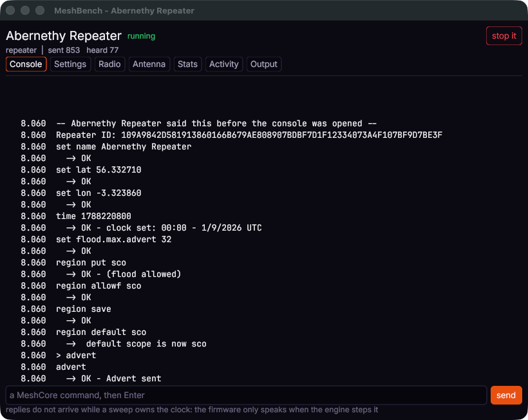Switch to the Activity tab

(x=223, y=64)
